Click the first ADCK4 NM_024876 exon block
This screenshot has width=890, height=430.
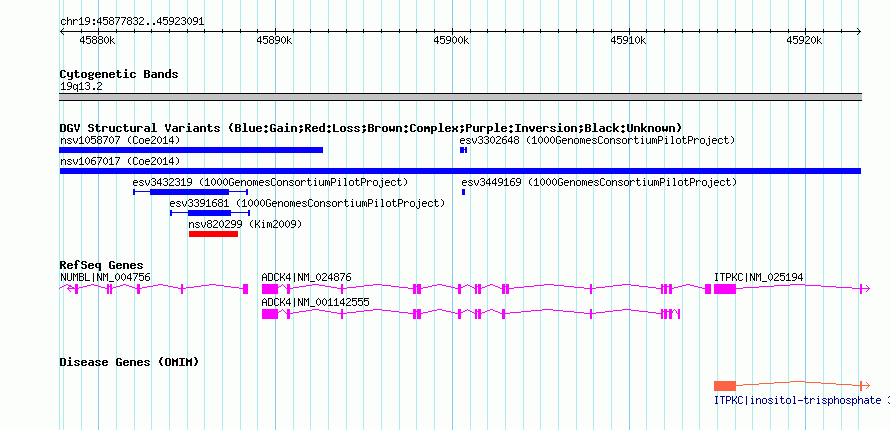point(270,289)
